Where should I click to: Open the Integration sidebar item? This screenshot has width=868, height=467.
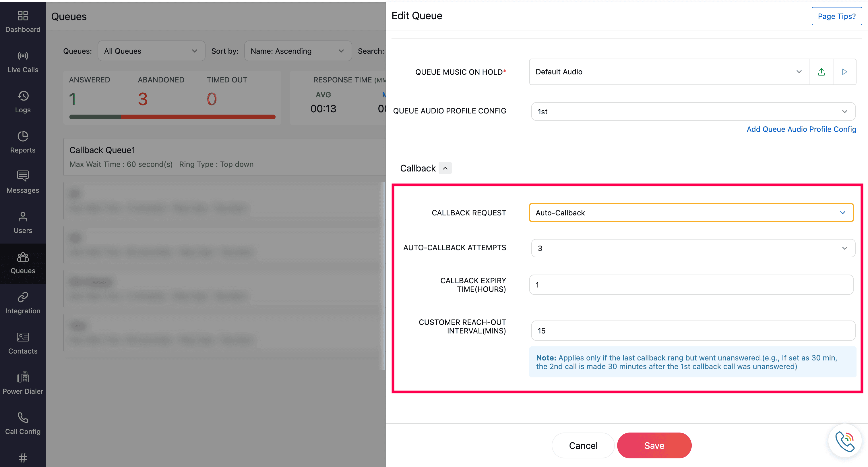tap(23, 303)
